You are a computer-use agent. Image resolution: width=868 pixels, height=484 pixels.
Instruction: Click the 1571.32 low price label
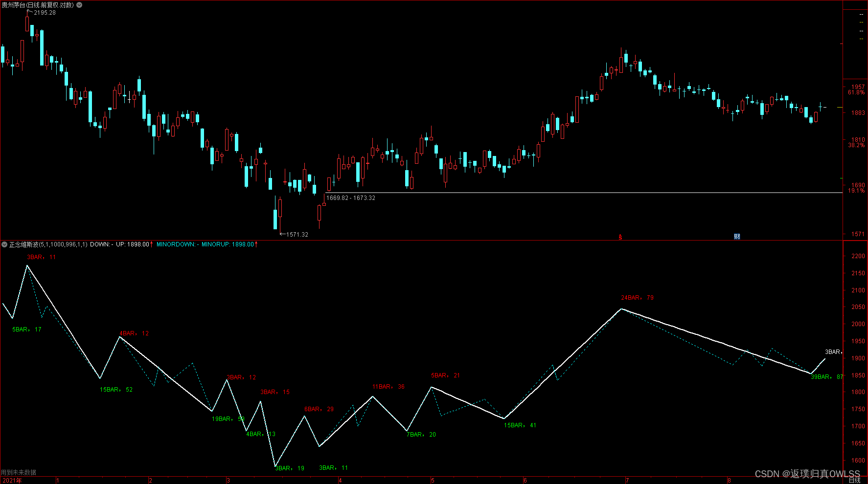(297, 235)
